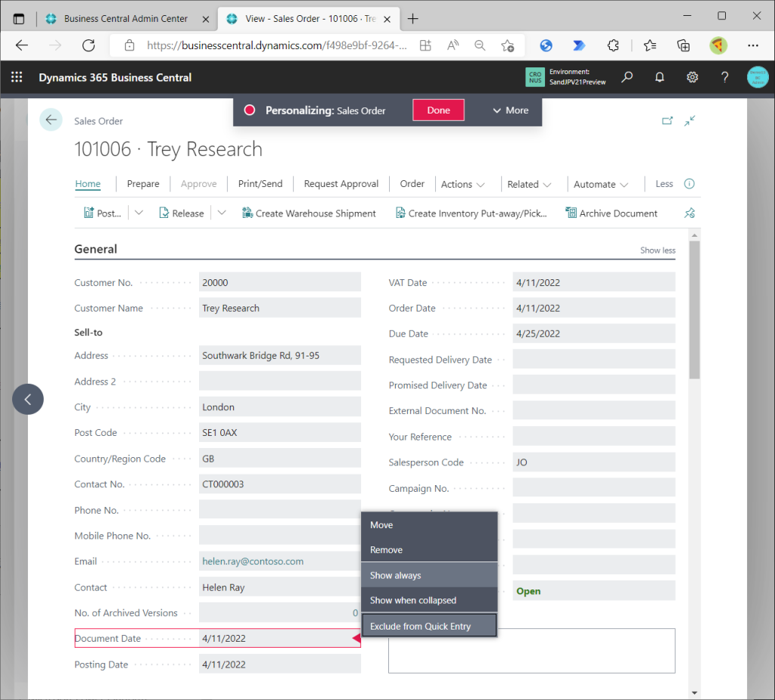Screen dimensions: 775x700
Task: Choose Show when collapsed option
Action: pyautogui.click(x=429, y=600)
